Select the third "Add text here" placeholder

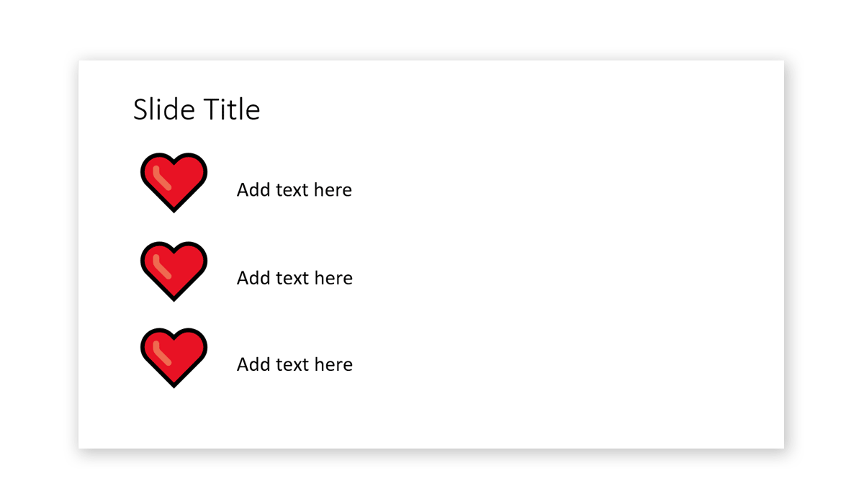294,364
